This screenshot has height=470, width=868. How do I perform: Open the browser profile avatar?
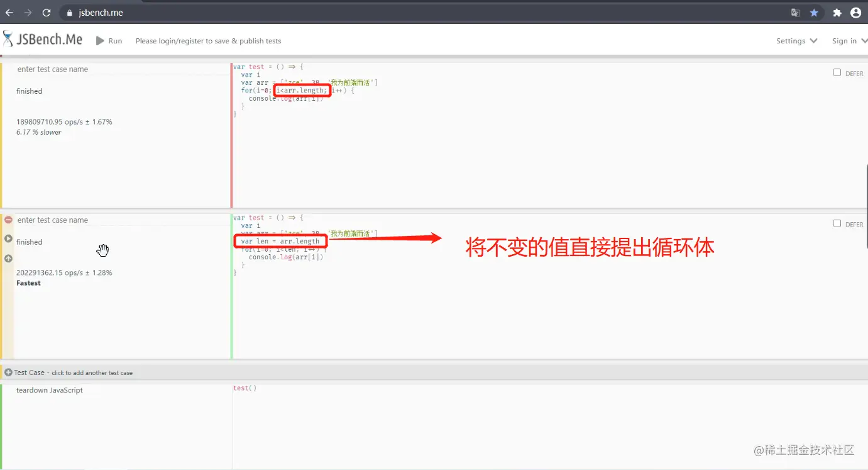click(x=855, y=13)
